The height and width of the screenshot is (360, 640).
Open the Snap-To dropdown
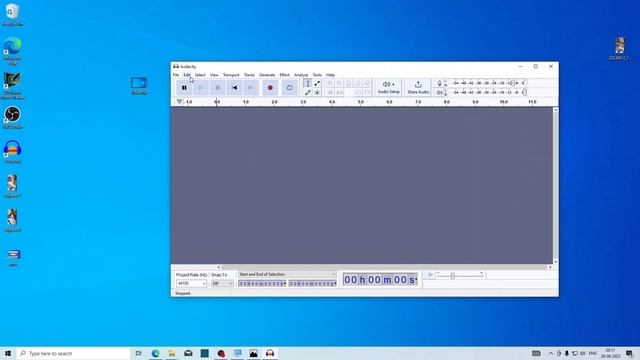coord(222,283)
